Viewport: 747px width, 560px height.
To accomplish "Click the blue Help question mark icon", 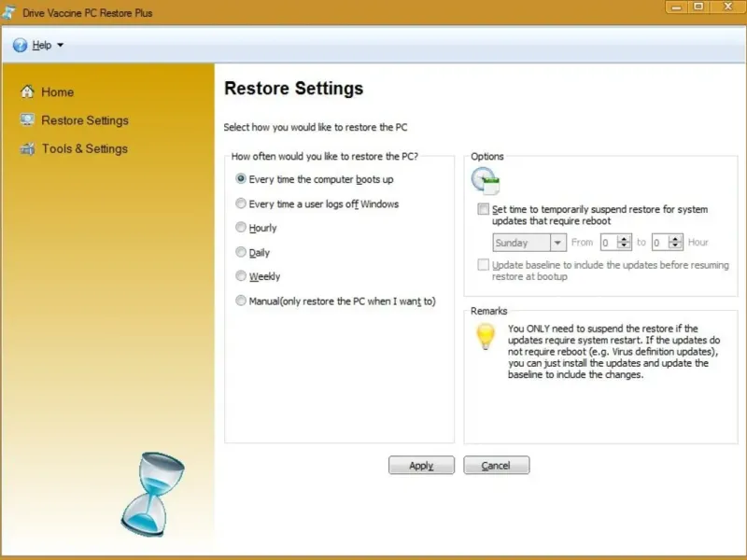I will [x=20, y=45].
